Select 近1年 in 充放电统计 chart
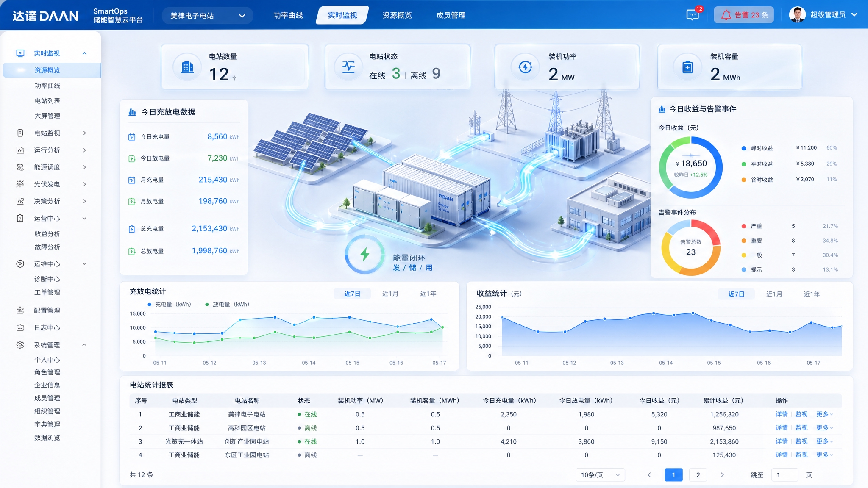868x488 pixels. click(428, 294)
